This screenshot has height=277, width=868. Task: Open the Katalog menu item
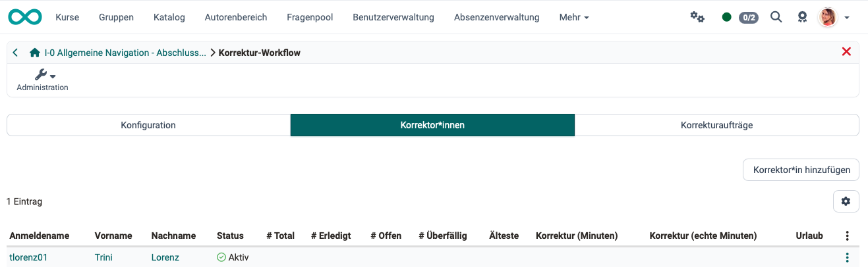[169, 17]
